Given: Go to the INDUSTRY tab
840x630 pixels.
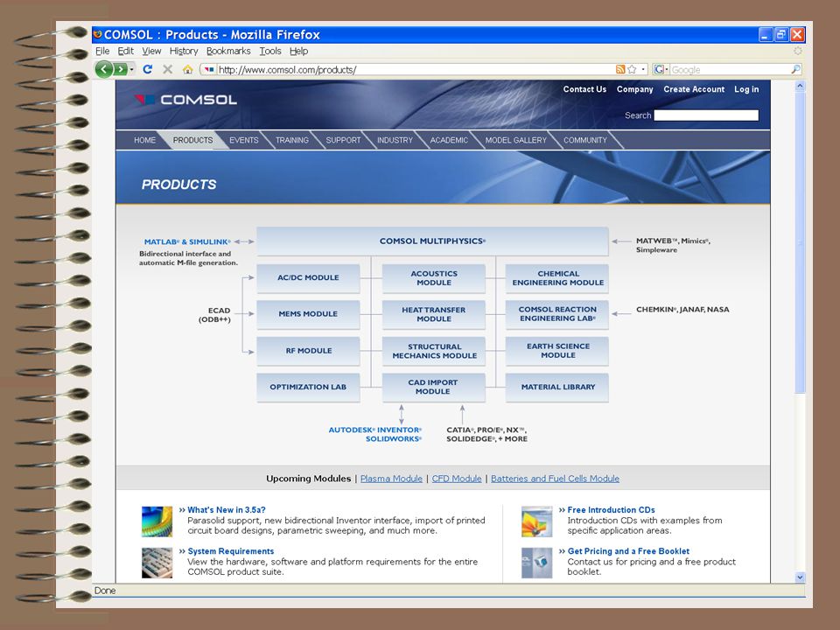Looking at the screenshot, I should (x=395, y=140).
